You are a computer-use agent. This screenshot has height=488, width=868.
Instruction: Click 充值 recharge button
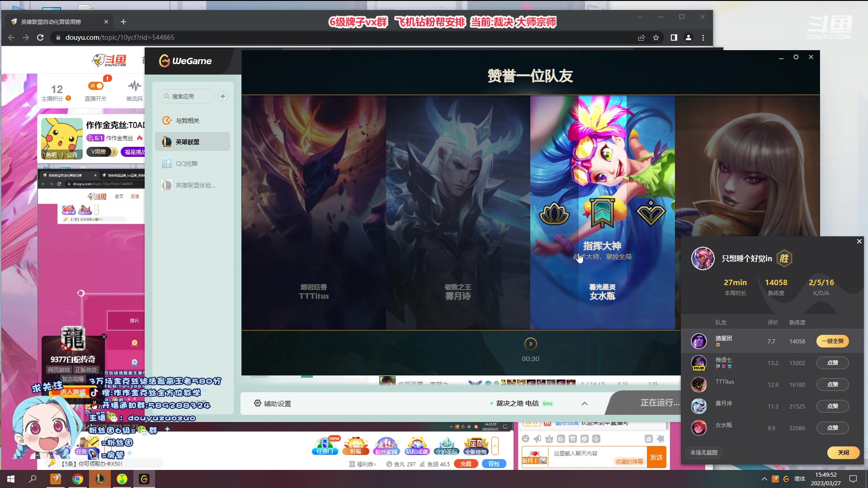click(466, 464)
